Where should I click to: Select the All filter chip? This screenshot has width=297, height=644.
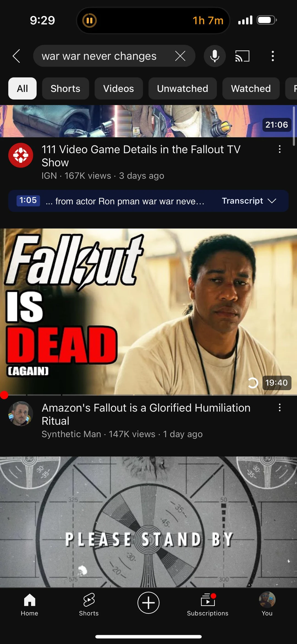click(x=22, y=89)
